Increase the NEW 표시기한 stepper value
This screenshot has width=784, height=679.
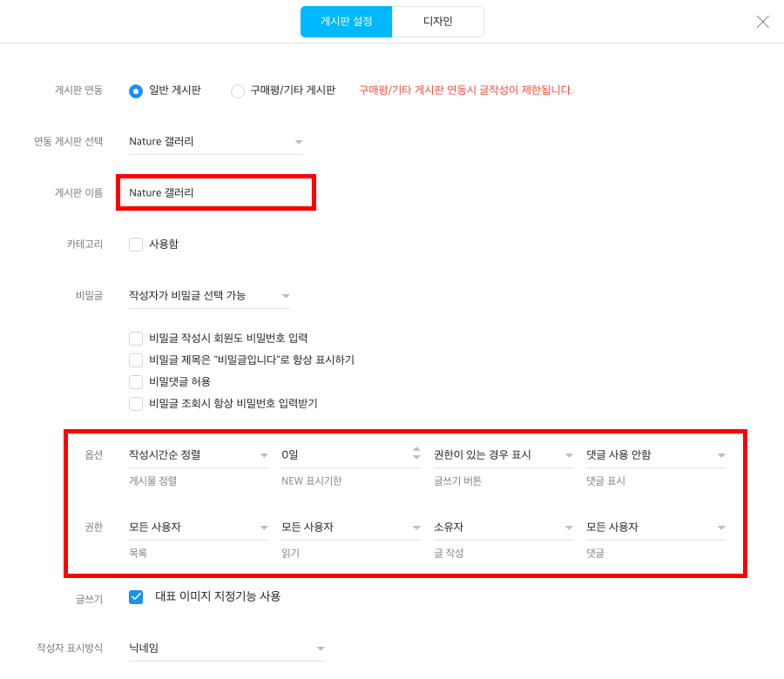pyautogui.click(x=416, y=449)
